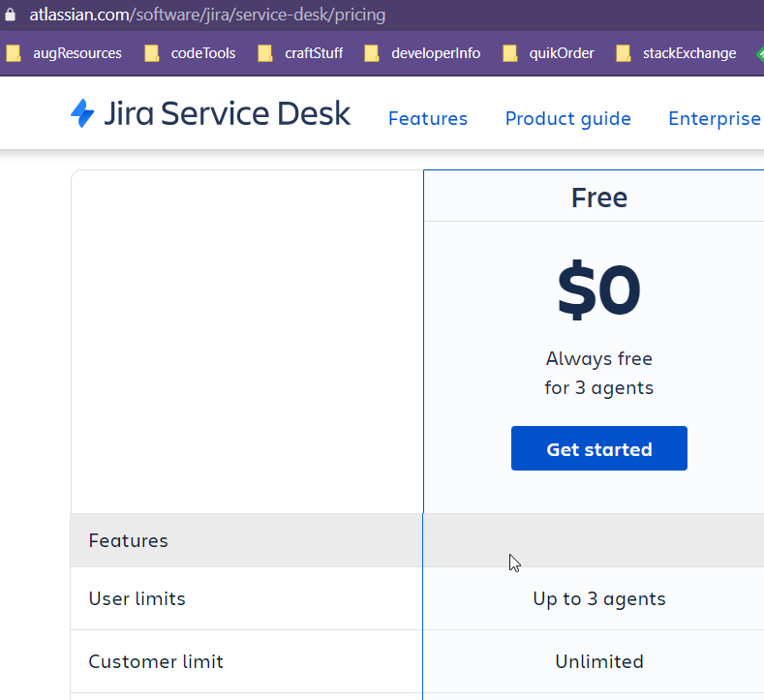This screenshot has height=700, width=764.
Task: Open the augResources bookmark folder
Action: [64, 53]
